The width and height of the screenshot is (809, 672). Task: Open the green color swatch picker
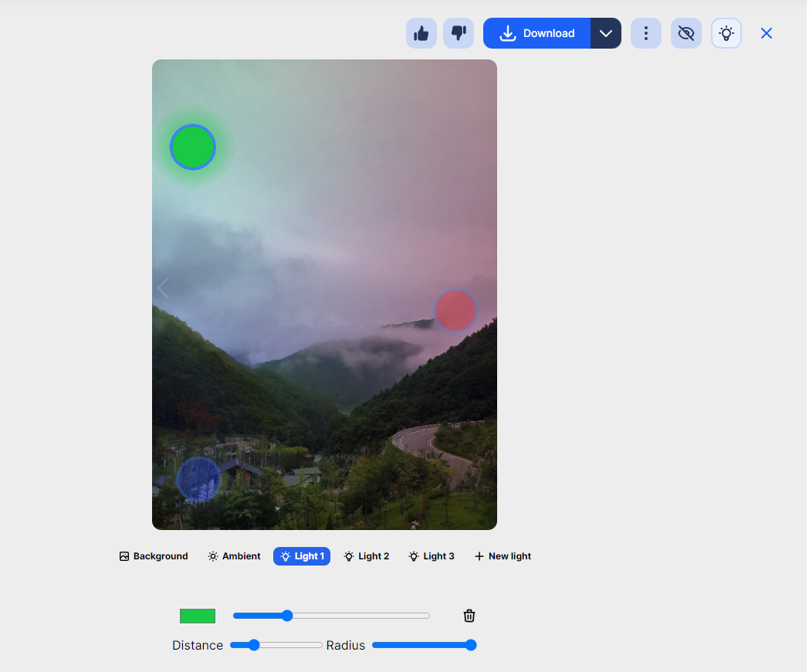coord(198,616)
